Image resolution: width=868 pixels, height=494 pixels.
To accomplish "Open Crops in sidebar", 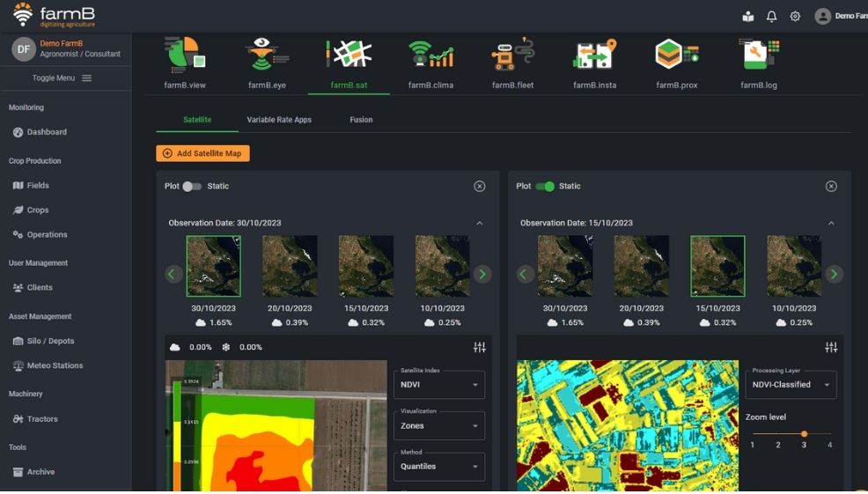I will (x=31, y=210).
